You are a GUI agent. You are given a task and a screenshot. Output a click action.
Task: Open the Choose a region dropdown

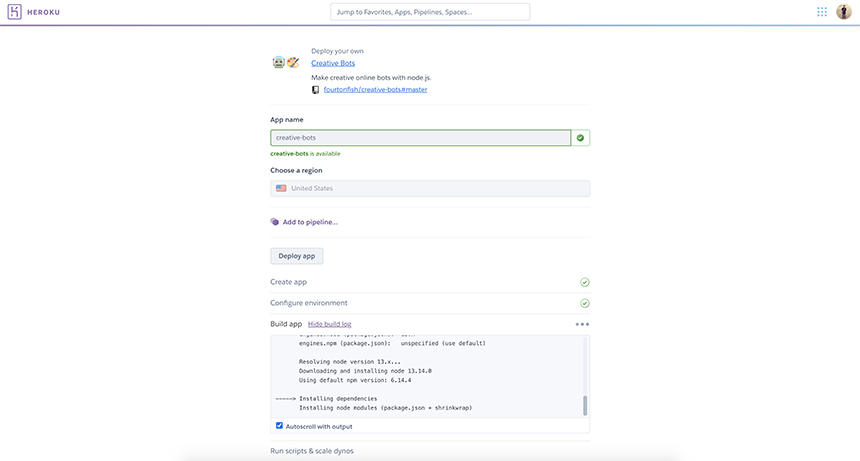pos(430,188)
